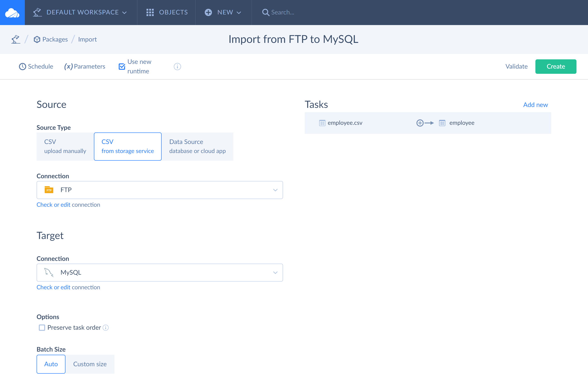Choose Data Source database or cloud app
This screenshot has width=588, height=380.
(x=197, y=146)
